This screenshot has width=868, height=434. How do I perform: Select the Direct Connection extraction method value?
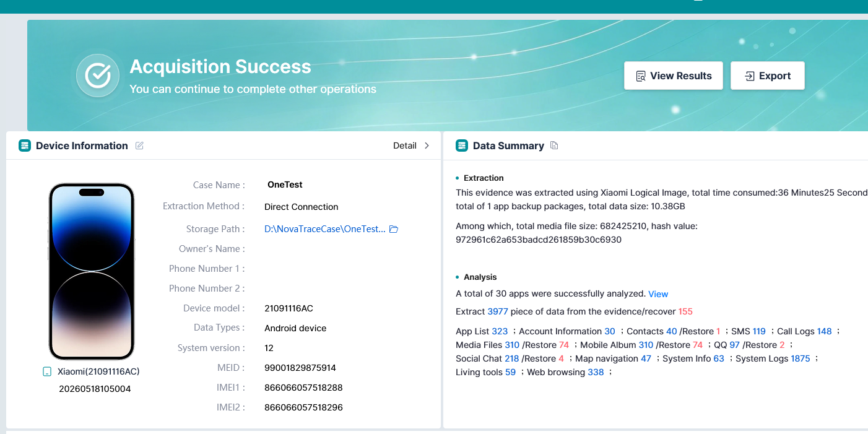click(x=302, y=207)
